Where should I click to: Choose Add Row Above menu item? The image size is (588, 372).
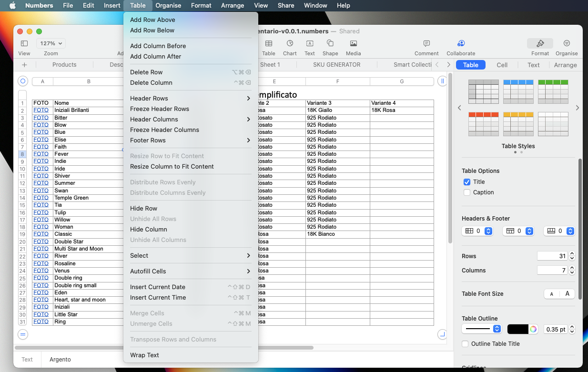coord(191,20)
